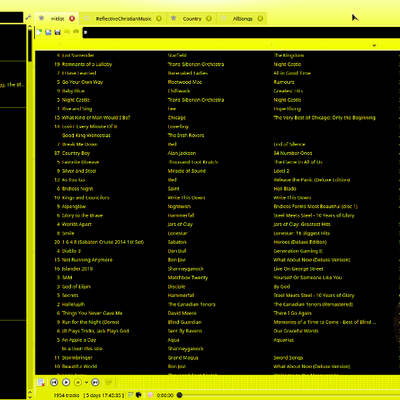Click the spinner arrows at bottom left corner
The image size is (400, 400).
pyautogui.click(x=30, y=394)
